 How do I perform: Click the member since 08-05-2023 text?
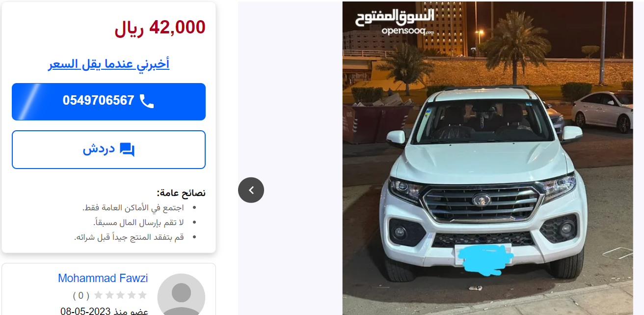pyautogui.click(x=105, y=311)
